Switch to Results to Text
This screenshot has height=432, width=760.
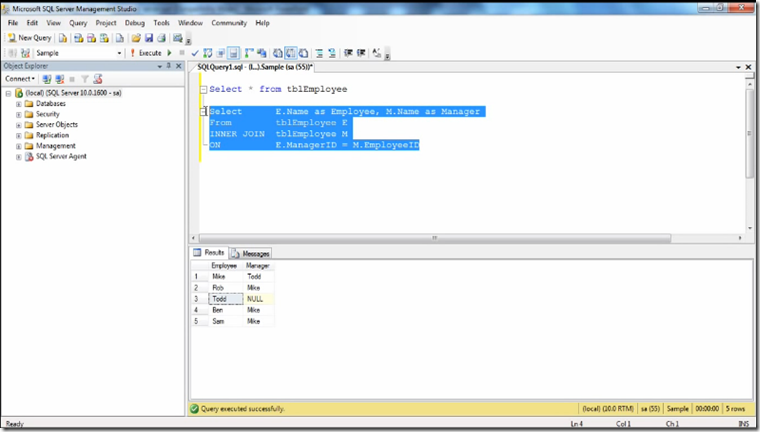278,53
